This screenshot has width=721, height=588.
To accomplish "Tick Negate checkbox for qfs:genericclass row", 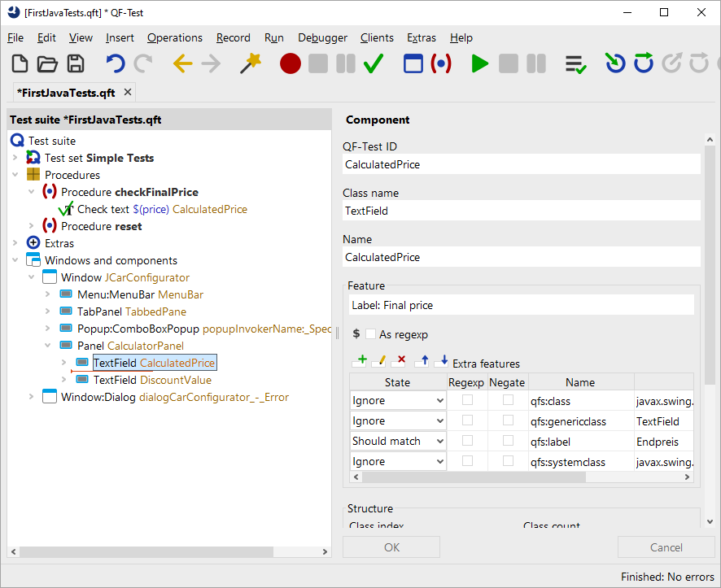I will (x=508, y=420).
